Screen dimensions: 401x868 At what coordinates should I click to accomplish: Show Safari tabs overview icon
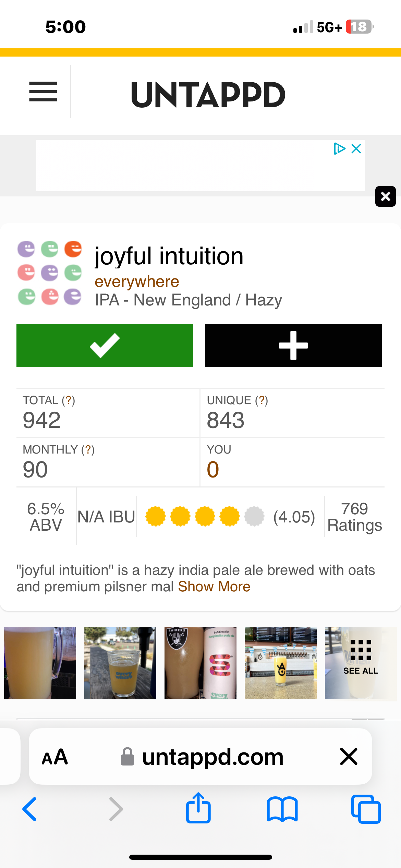tap(366, 809)
